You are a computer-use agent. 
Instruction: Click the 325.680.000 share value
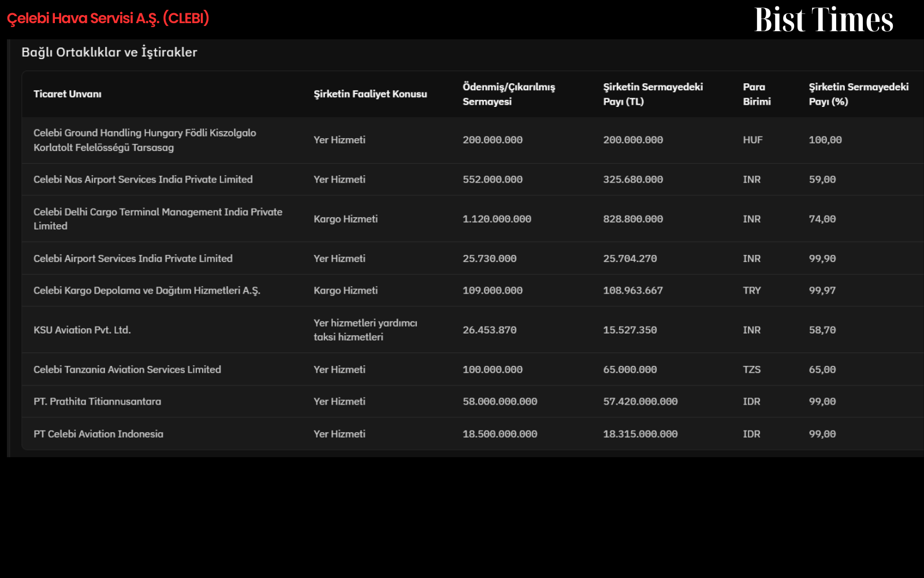(x=633, y=180)
